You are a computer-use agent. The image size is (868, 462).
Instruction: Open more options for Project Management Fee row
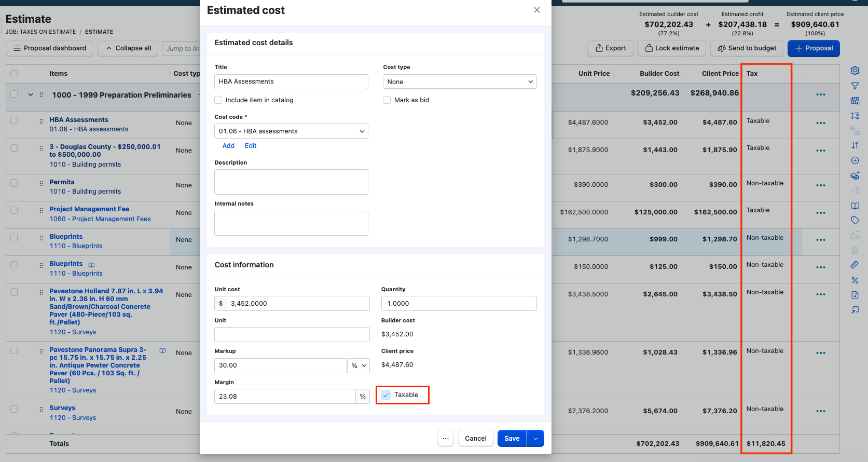pyautogui.click(x=821, y=213)
